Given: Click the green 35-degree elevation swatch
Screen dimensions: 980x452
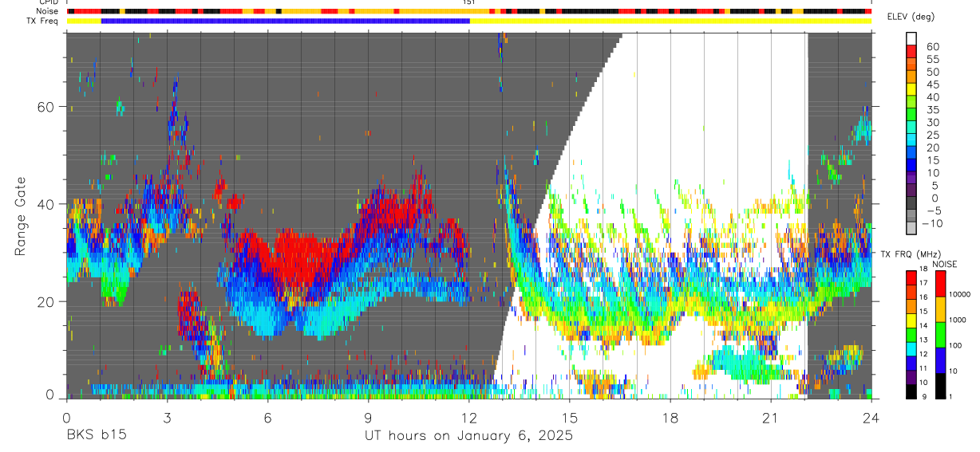Looking at the screenshot, I should click(x=911, y=116).
